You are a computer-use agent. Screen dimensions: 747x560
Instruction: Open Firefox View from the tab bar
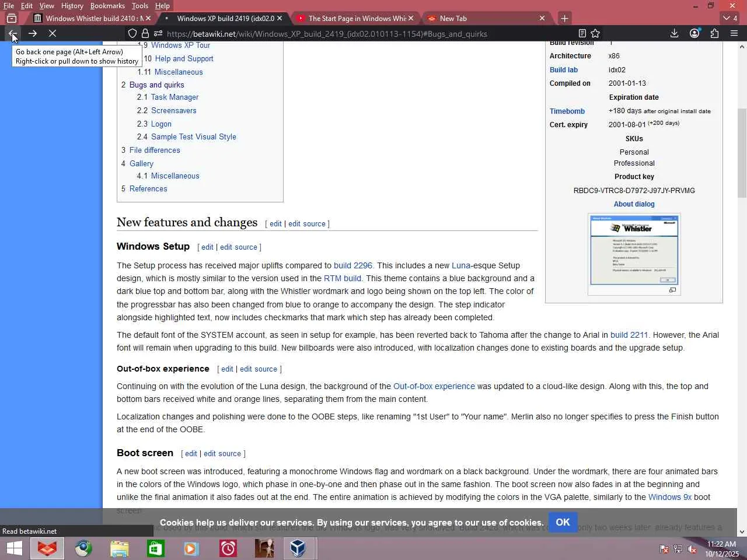pos(12,19)
